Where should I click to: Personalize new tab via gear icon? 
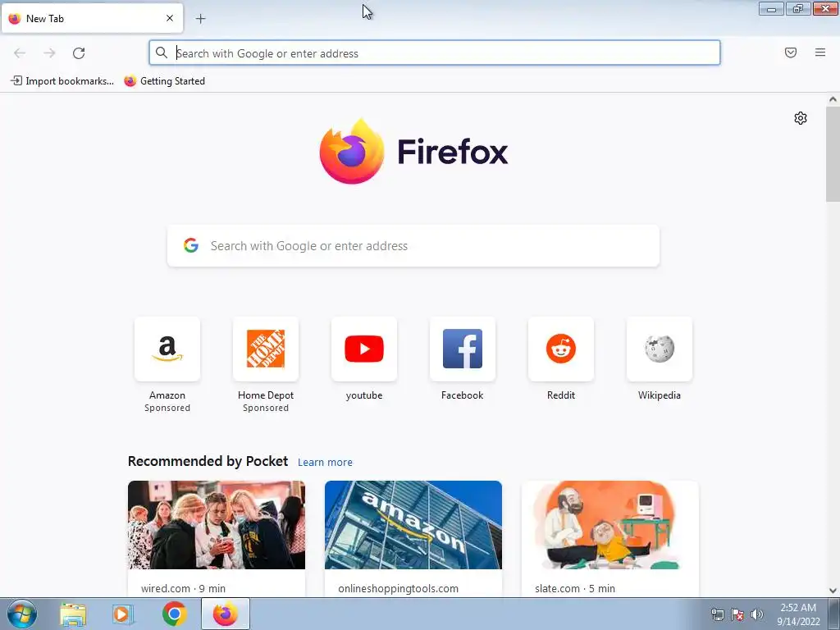(x=801, y=118)
